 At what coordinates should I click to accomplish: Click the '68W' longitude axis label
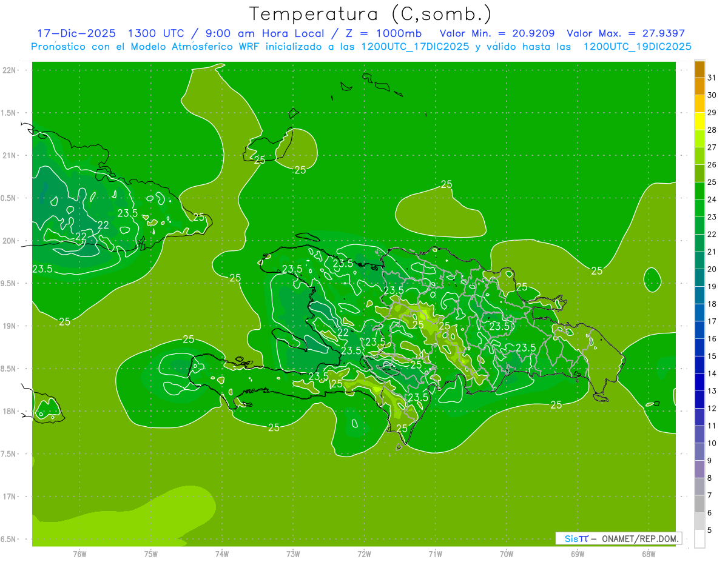649,554
